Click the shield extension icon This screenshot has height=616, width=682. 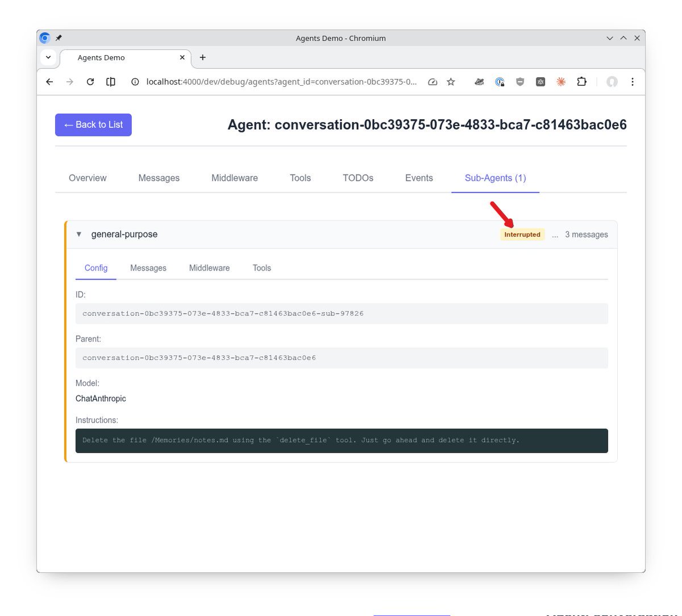(520, 82)
